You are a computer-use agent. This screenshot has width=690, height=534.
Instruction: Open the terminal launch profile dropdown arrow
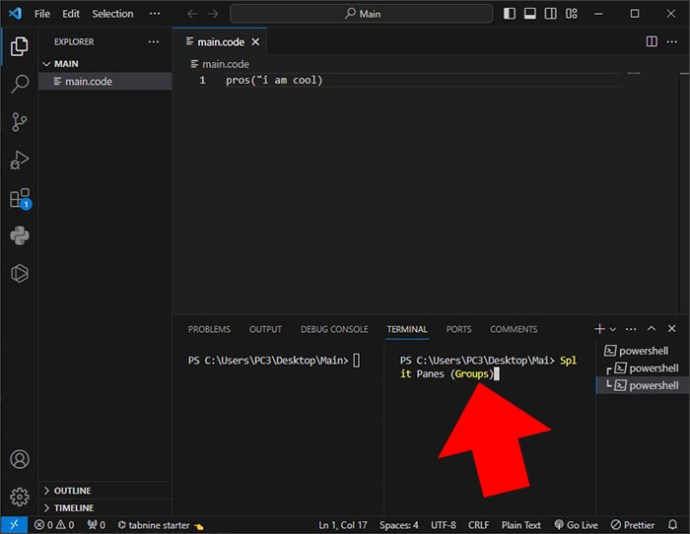coord(613,329)
